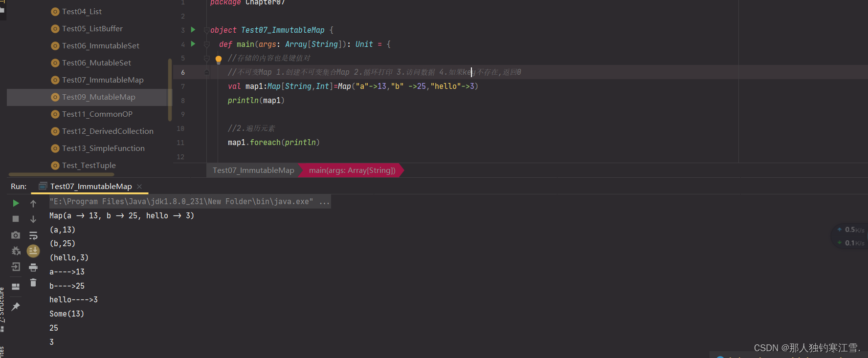Collapse the object block fold marker on line 3
The image size is (868, 358).
206,30
